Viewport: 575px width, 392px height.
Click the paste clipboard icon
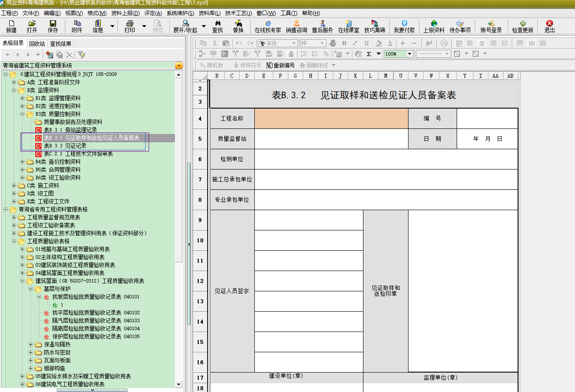[226, 43]
